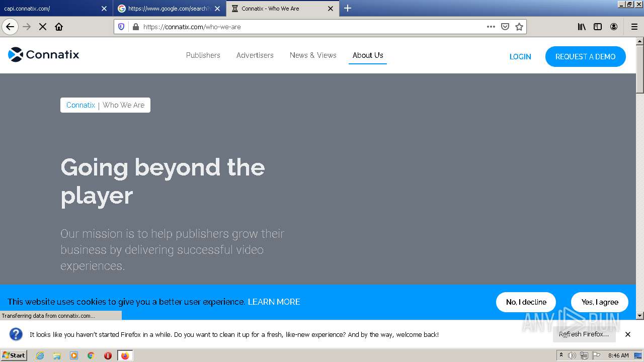Open the About Us menu
Image resolution: width=644 pixels, height=362 pixels.
click(368, 55)
